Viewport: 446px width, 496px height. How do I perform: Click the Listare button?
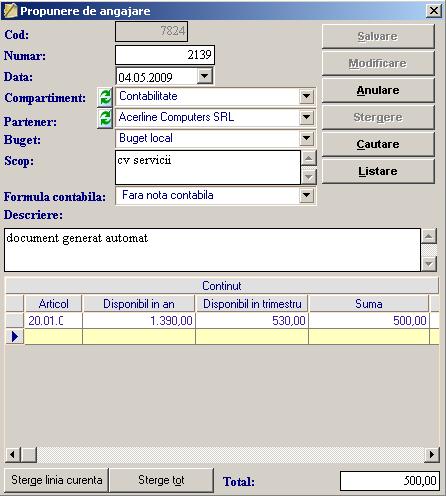378,171
